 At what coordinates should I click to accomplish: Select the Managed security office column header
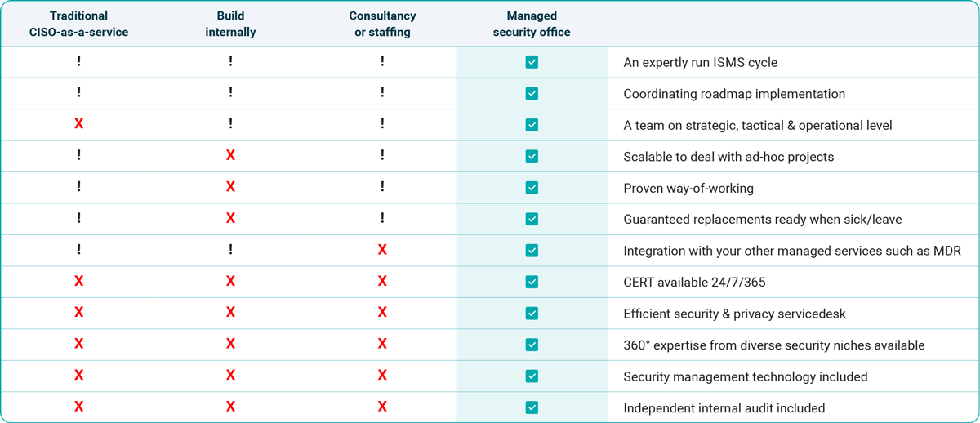[532, 24]
